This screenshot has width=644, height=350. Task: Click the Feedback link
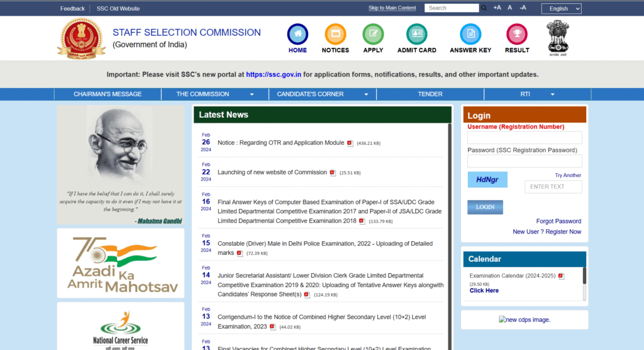pos(72,8)
